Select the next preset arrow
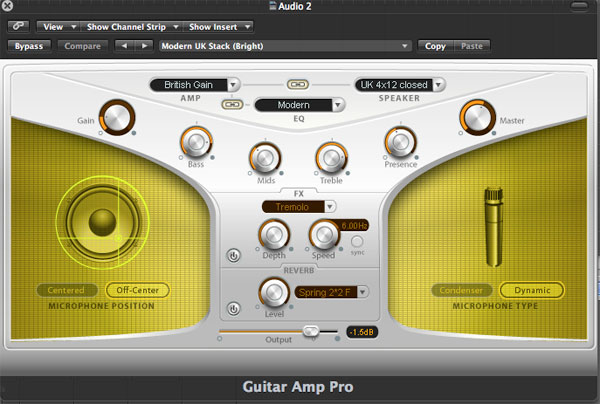 coord(144,46)
